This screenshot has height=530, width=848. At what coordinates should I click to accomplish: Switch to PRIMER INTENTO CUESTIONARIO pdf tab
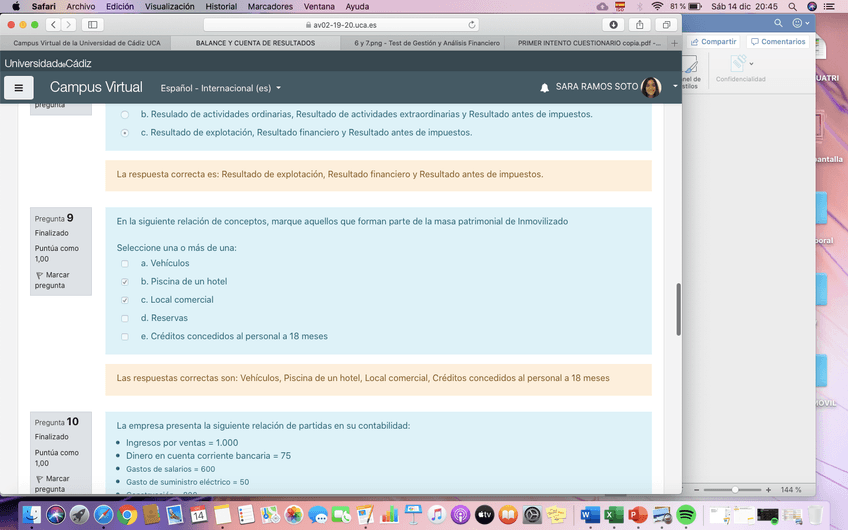click(x=588, y=43)
